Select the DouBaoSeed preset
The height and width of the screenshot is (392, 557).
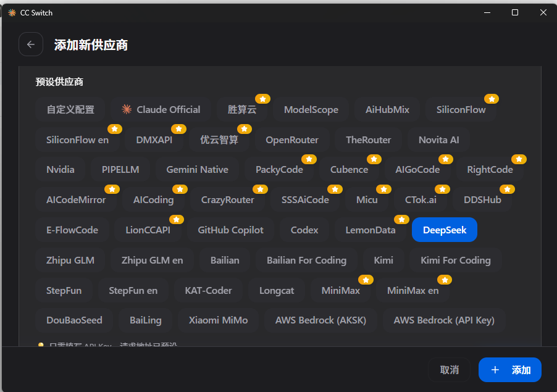click(74, 320)
